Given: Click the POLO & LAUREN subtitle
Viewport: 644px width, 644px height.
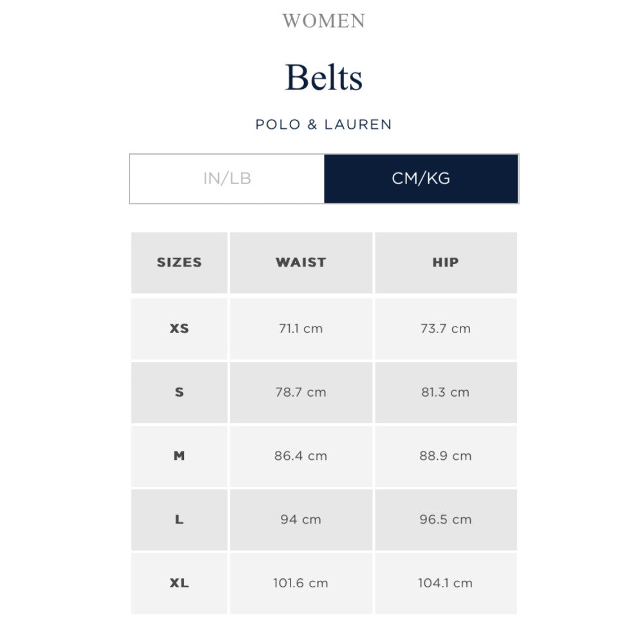Looking at the screenshot, I should (324, 124).
